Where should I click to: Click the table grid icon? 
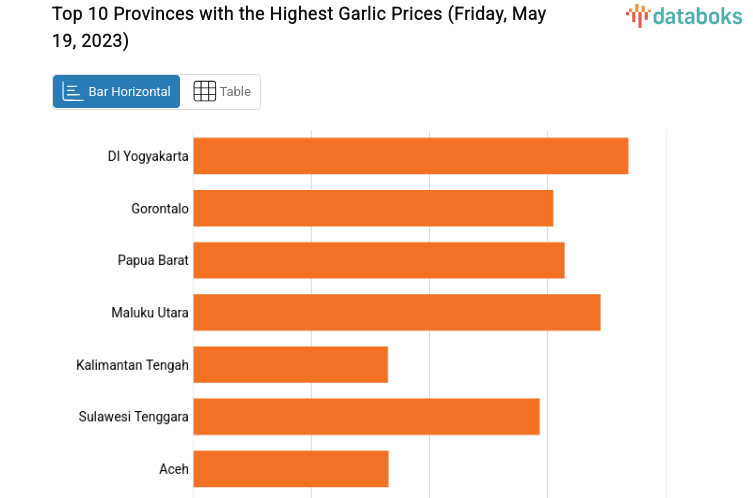coord(204,92)
